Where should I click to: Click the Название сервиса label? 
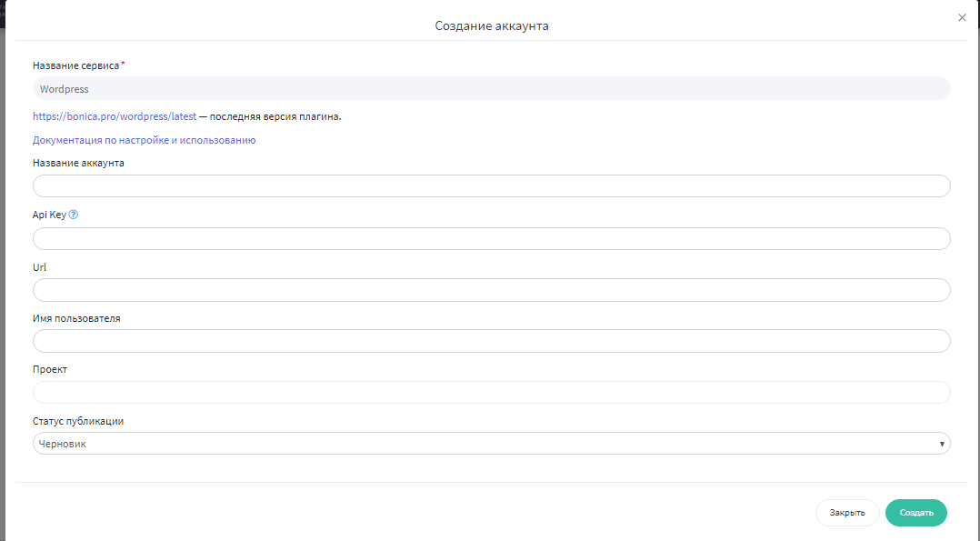pos(75,65)
